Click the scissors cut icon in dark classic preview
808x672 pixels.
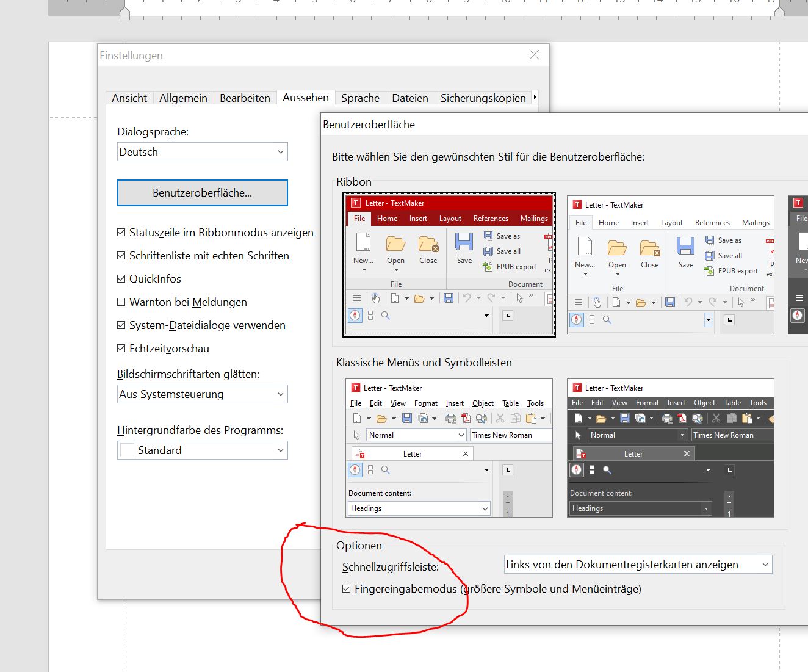(x=716, y=418)
